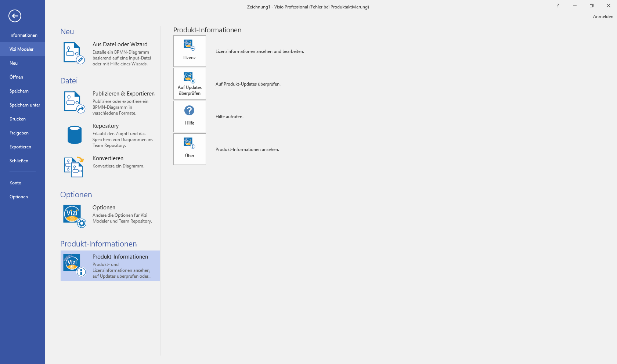Open Konto in the sidebar
The image size is (617, 364).
point(22,183)
